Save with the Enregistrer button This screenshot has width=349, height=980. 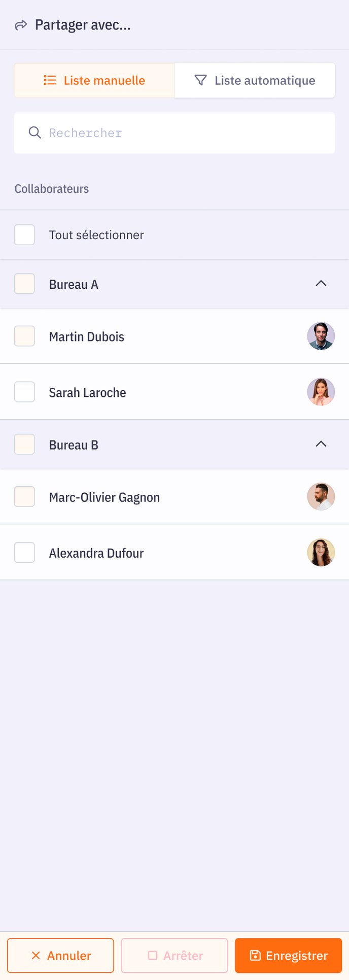pos(288,956)
